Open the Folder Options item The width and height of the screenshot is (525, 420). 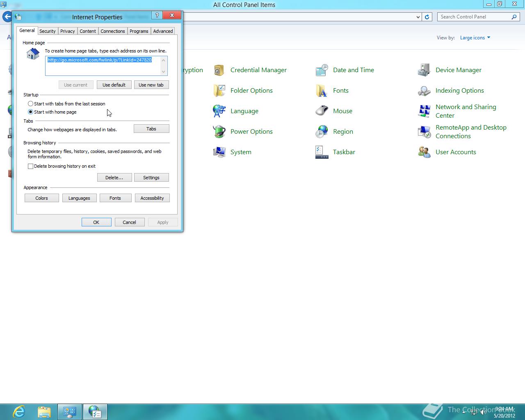[251, 90]
